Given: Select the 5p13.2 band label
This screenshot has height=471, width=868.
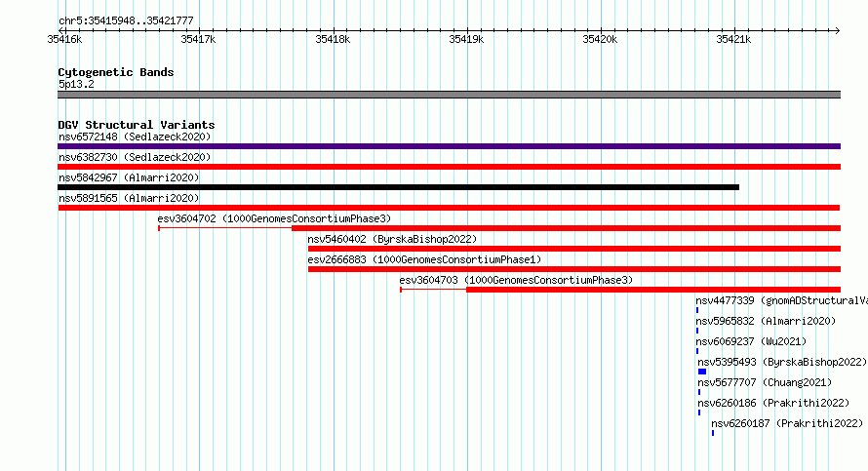Looking at the screenshot, I should coord(76,84).
